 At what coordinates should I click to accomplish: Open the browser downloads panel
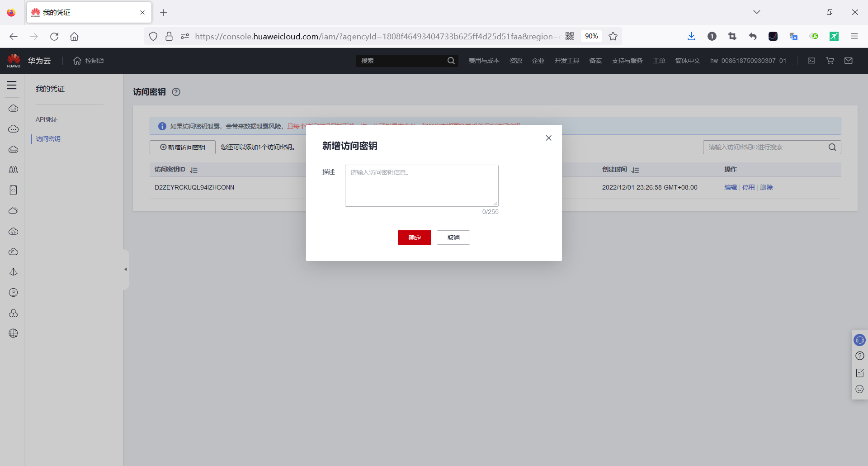click(x=691, y=36)
